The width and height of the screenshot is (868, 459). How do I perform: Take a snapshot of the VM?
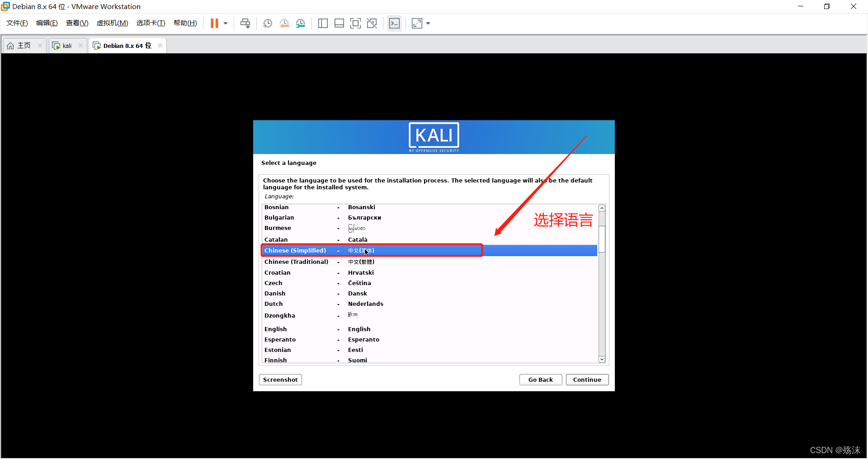click(x=267, y=23)
